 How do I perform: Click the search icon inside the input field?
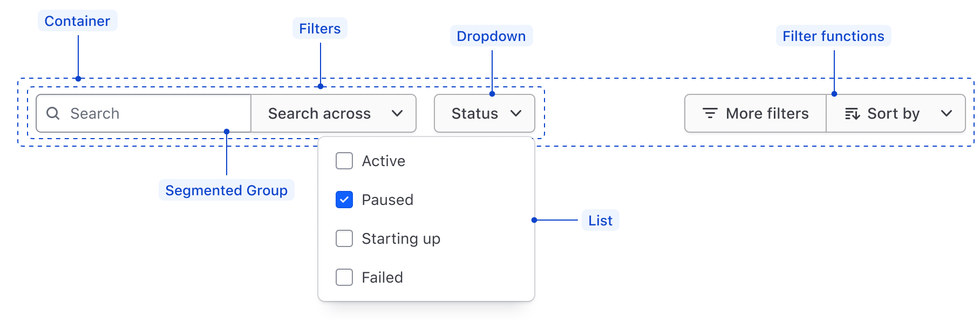click(53, 113)
